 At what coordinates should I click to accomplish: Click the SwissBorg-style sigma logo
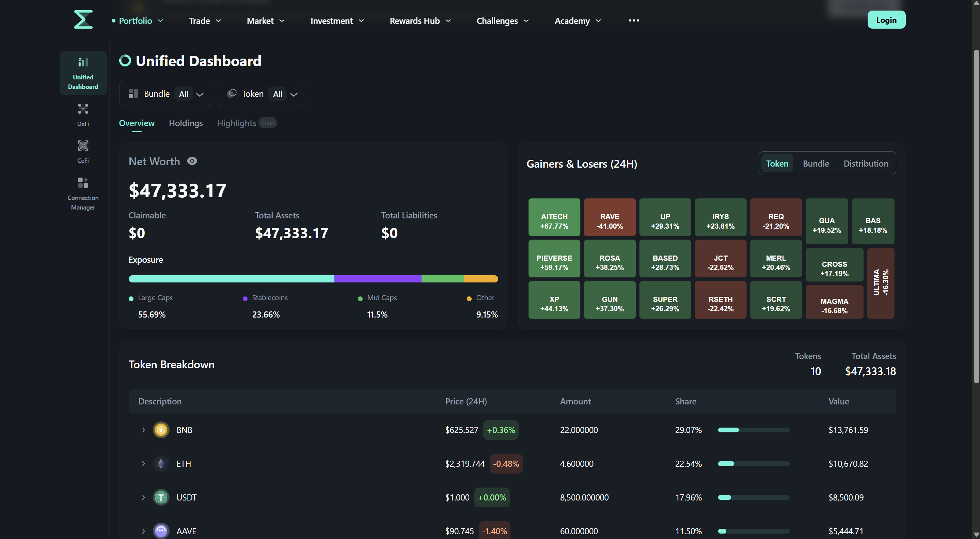(x=83, y=19)
